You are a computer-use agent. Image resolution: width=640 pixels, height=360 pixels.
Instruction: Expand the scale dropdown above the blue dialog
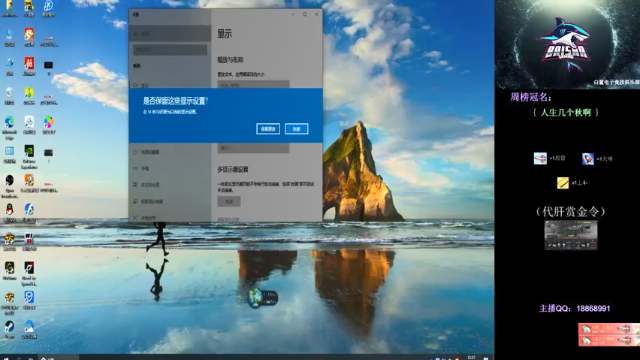pos(253,84)
